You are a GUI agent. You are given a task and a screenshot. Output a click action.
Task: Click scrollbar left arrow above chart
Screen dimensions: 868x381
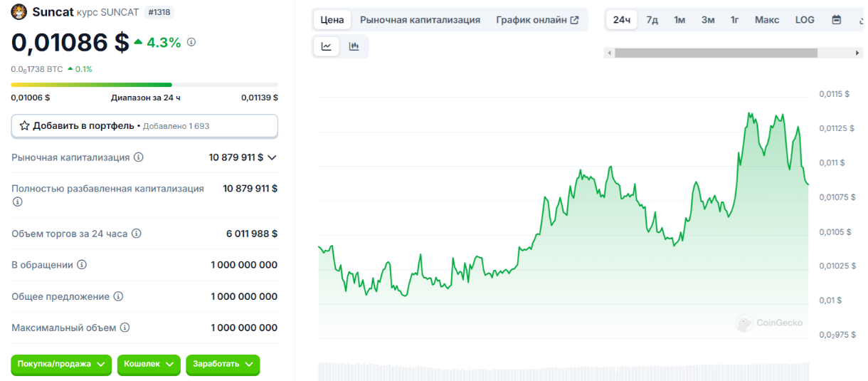[x=608, y=53]
